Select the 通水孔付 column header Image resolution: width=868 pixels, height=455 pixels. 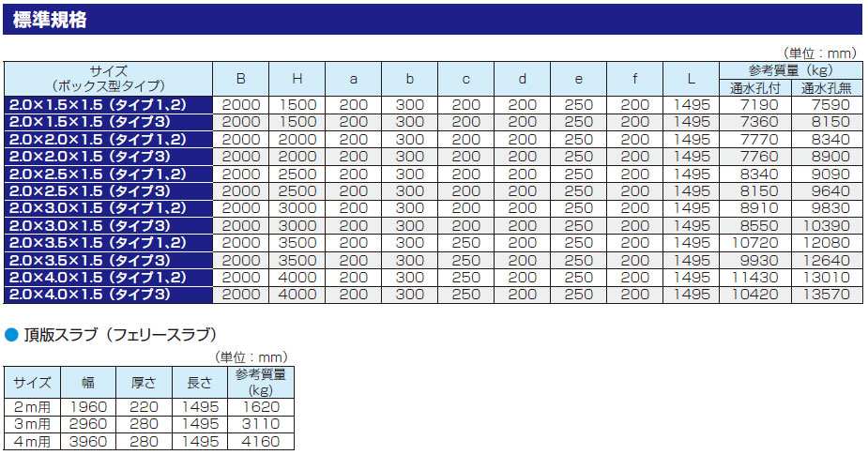755,87
